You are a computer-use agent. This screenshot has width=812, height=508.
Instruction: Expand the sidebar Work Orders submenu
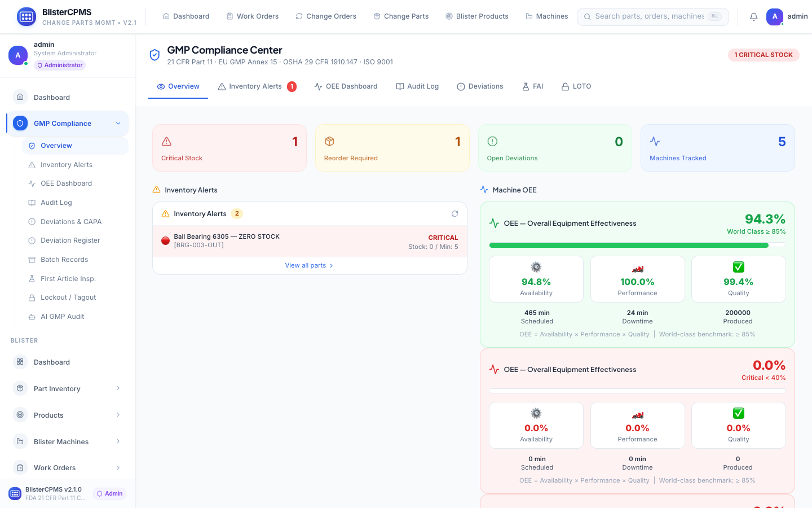point(118,467)
